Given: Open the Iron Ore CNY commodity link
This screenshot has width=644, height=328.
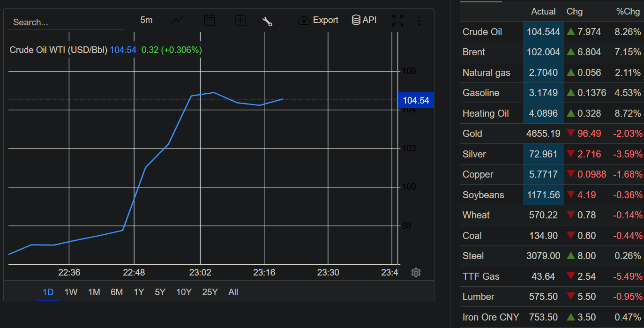Looking at the screenshot, I should 491,317.
